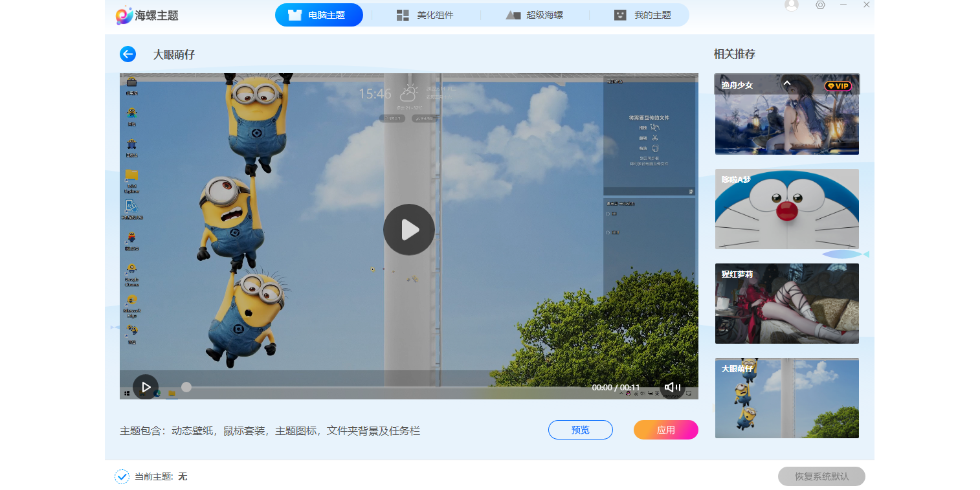This screenshot has height=490, width=980.
Task: Play the theme preview video
Action: (408, 229)
